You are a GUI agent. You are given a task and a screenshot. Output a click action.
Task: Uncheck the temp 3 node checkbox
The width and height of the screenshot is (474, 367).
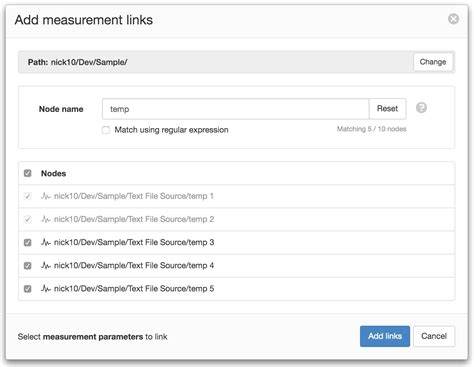point(28,242)
